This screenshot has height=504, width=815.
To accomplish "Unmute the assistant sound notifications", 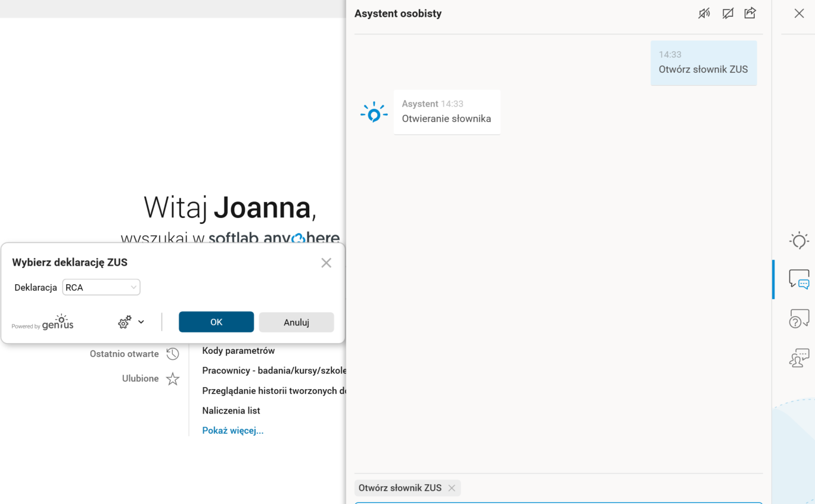I will (704, 13).
